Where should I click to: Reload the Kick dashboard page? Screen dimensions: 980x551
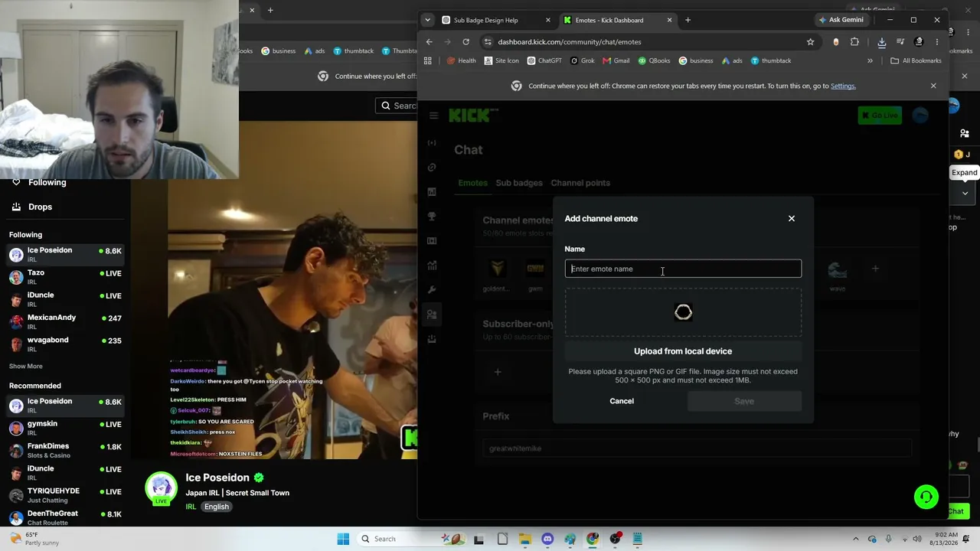pos(465,42)
